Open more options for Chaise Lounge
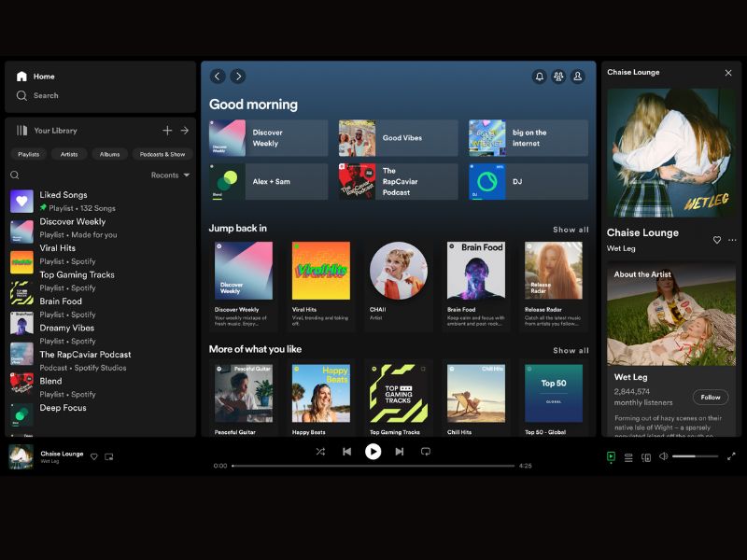 [x=732, y=240]
